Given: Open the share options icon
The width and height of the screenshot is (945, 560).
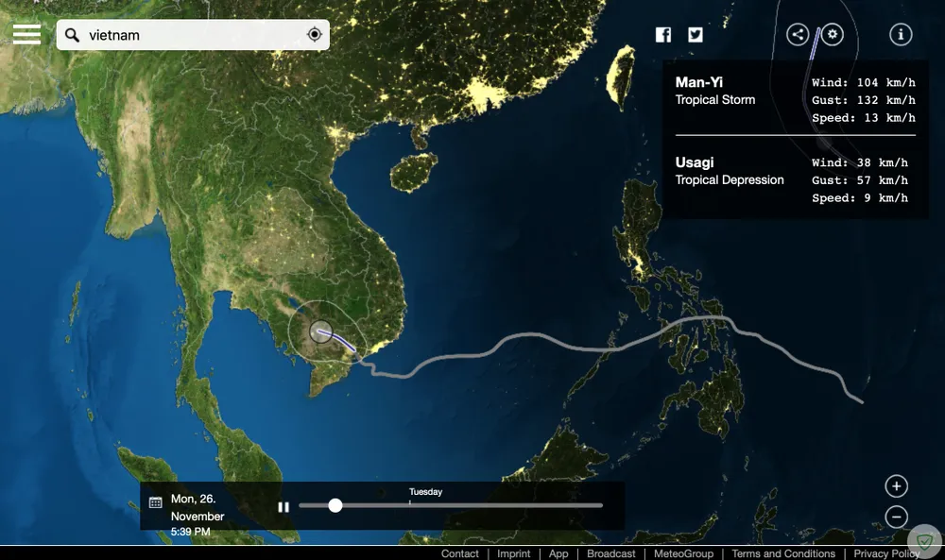Looking at the screenshot, I should tap(798, 35).
